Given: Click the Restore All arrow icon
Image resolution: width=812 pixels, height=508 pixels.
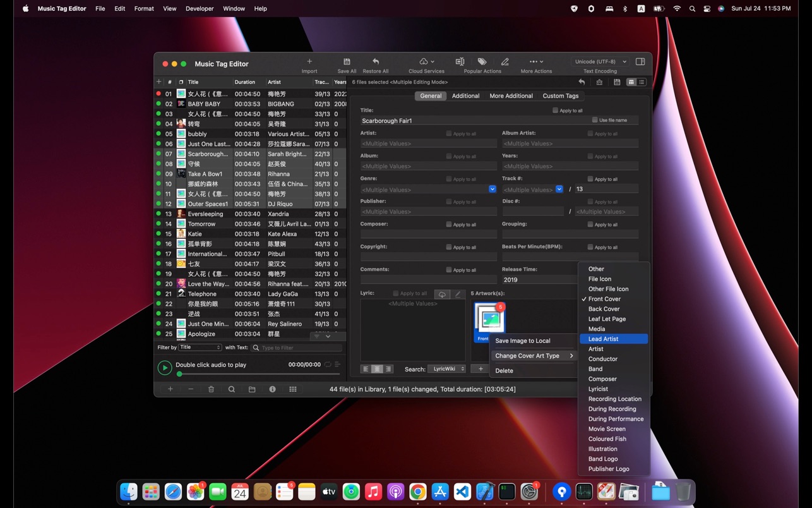Looking at the screenshot, I should coord(376,62).
